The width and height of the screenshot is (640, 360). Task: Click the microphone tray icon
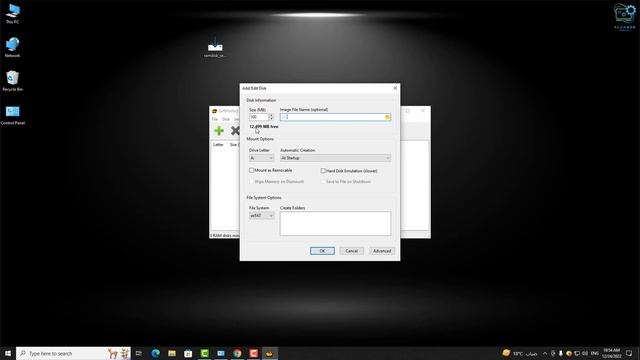coord(561,353)
